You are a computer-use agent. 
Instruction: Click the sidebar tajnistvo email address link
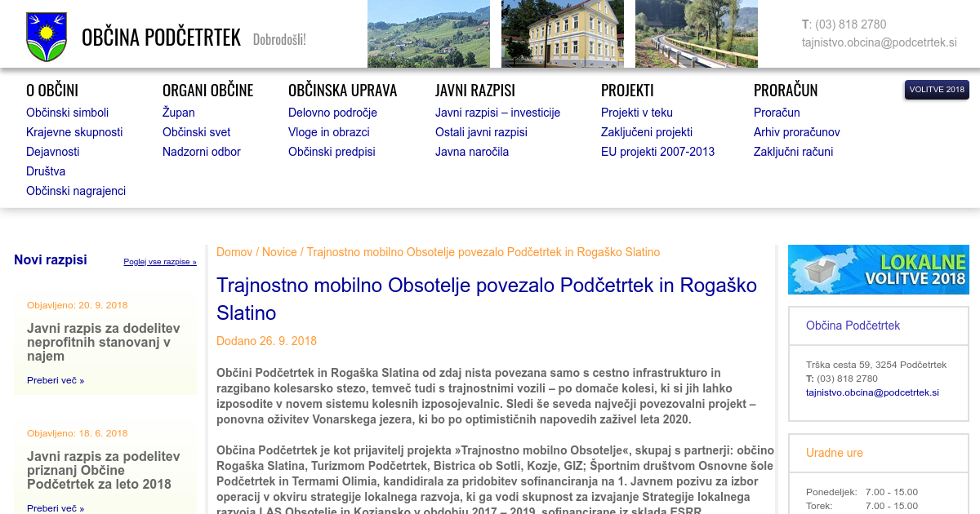point(872,392)
